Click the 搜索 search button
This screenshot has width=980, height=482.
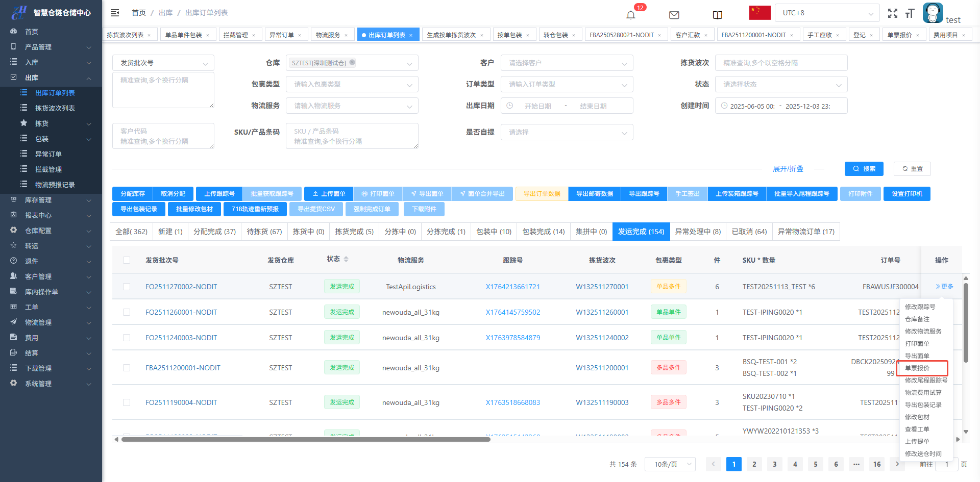click(864, 169)
